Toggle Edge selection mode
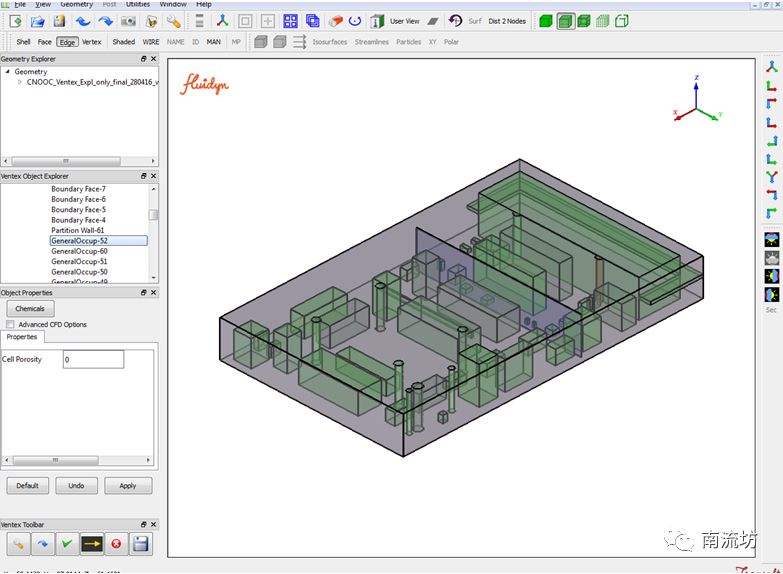Image resolution: width=783 pixels, height=574 pixels. [68, 42]
